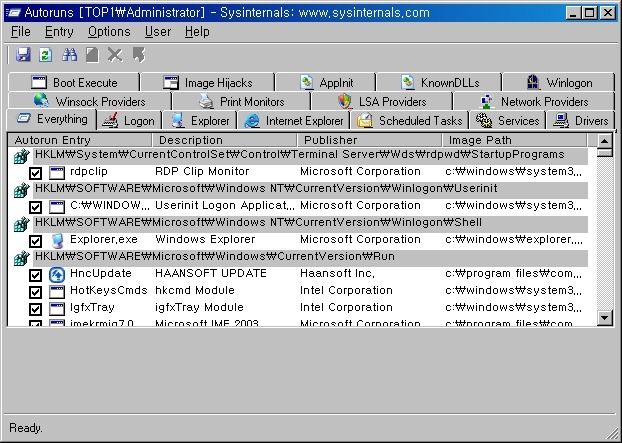Screen dimensions: 622x443
Task: Click the Find binoculars icon
Action: pos(69,55)
